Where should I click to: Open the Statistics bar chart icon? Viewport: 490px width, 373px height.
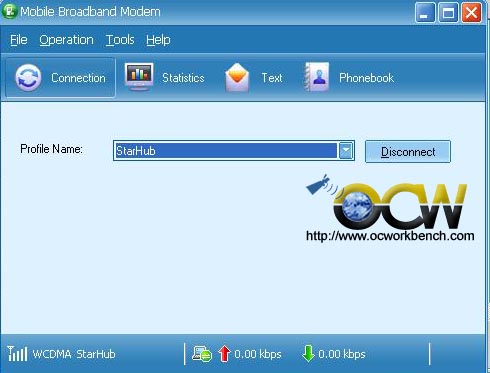139,77
